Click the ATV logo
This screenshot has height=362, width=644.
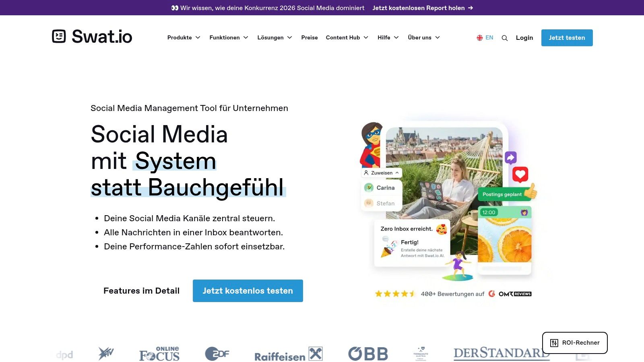click(x=106, y=354)
